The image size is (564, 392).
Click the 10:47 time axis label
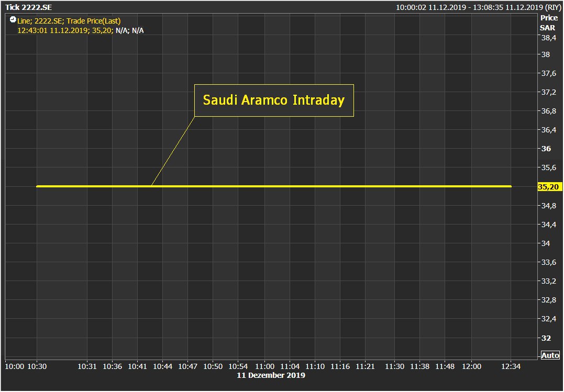click(x=188, y=366)
